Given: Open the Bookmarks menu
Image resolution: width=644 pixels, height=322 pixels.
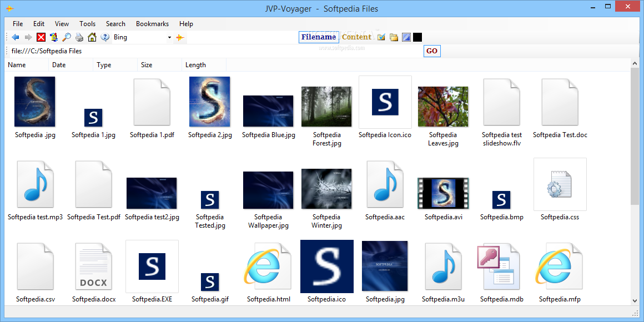Looking at the screenshot, I should (152, 24).
